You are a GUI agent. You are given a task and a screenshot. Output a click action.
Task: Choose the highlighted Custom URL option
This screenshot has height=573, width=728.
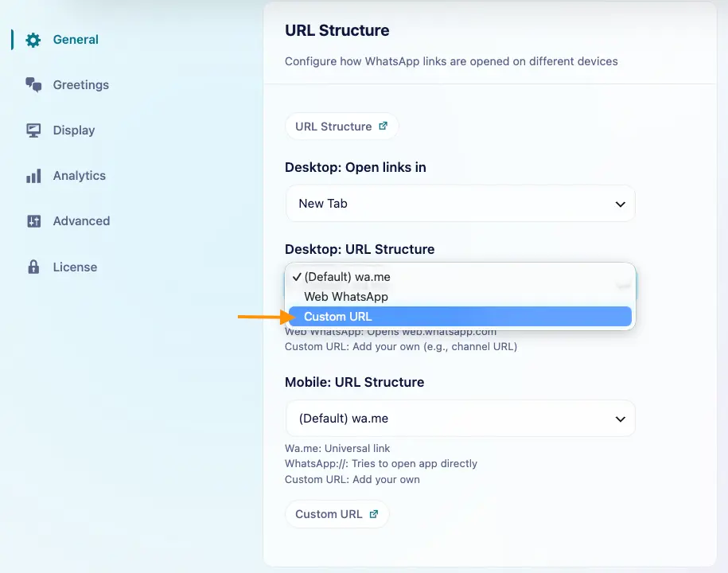coord(460,317)
